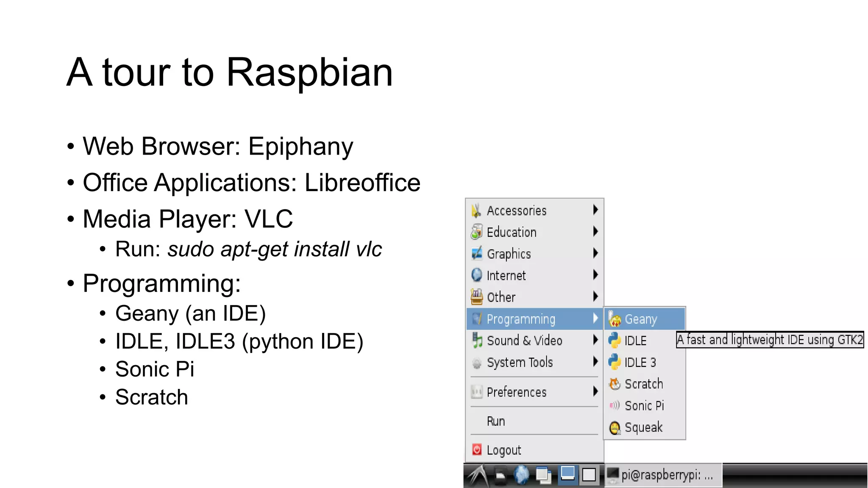Switch to the first desktop workspace
This screenshot has width=868, height=488.
(x=568, y=474)
